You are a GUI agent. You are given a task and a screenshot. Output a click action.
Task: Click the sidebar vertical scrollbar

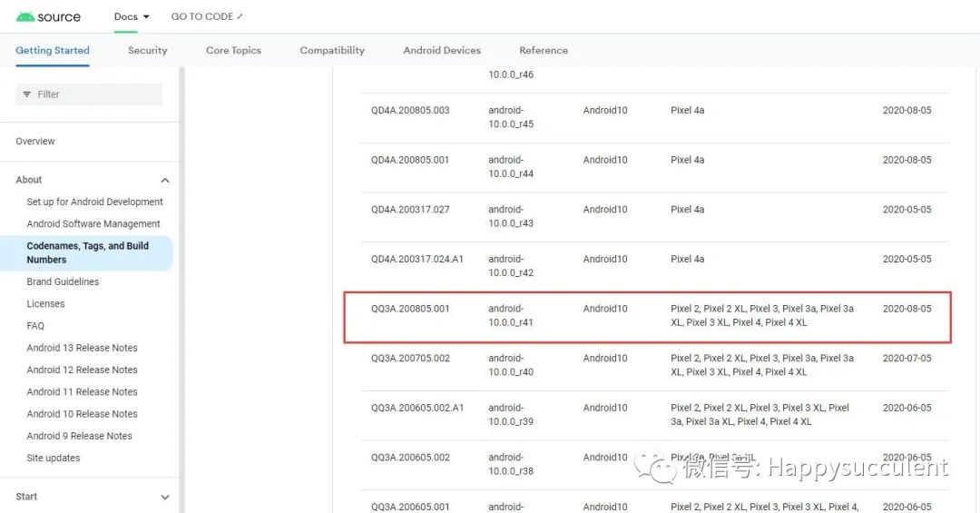click(x=181, y=288)
